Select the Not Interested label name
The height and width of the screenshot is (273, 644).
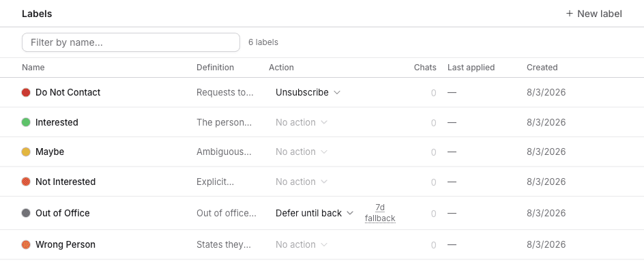point(65,182)
